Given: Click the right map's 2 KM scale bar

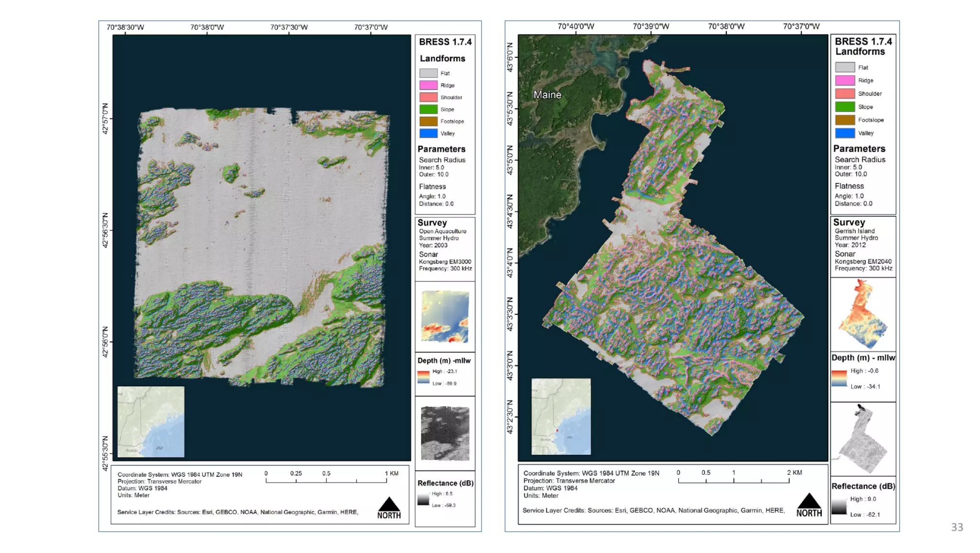Looking at the screenshot, I should click(x=733, y=480).
